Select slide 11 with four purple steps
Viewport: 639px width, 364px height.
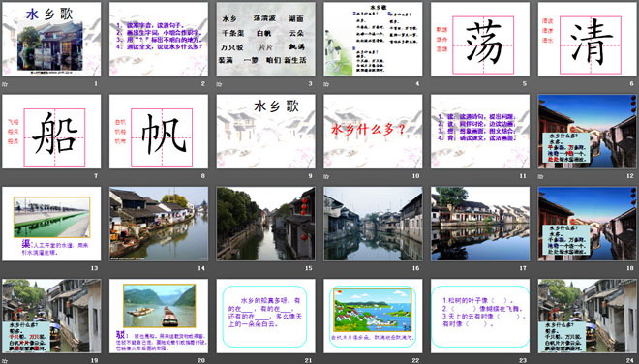[x=480, y=132]
